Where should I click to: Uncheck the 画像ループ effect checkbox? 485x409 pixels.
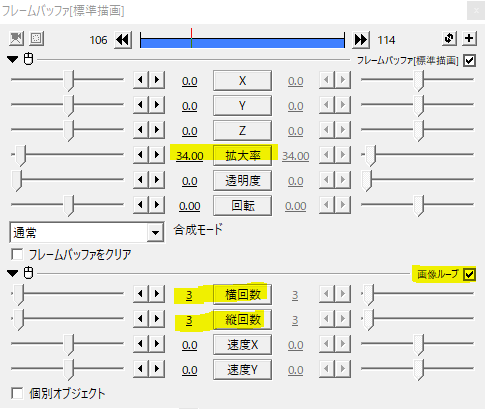(469, 274)
